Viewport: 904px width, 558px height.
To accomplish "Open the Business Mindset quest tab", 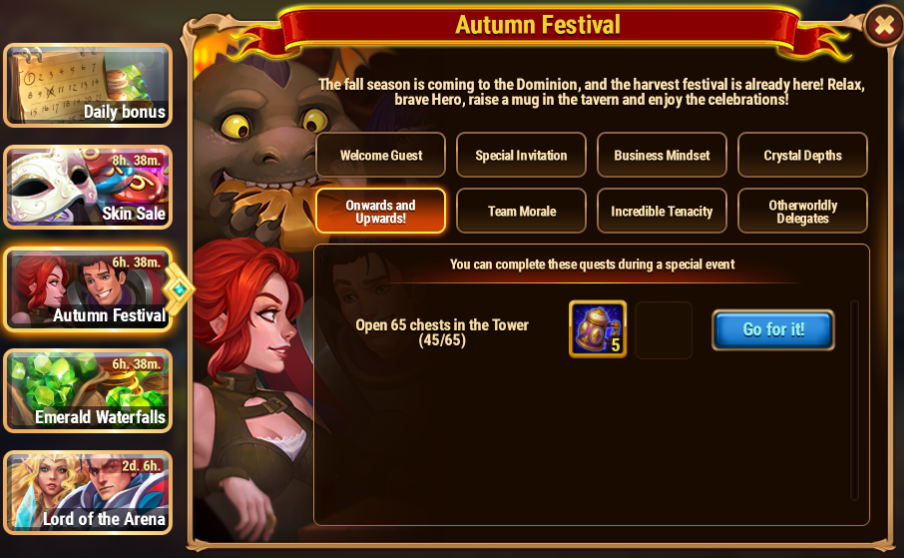I will 662,155.
